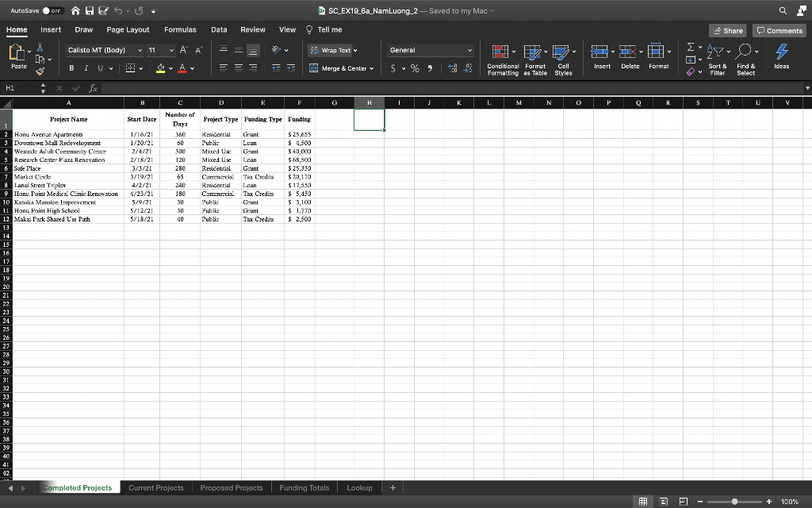Click the Percent Style icon
The image size is (812, 508).
414,68
